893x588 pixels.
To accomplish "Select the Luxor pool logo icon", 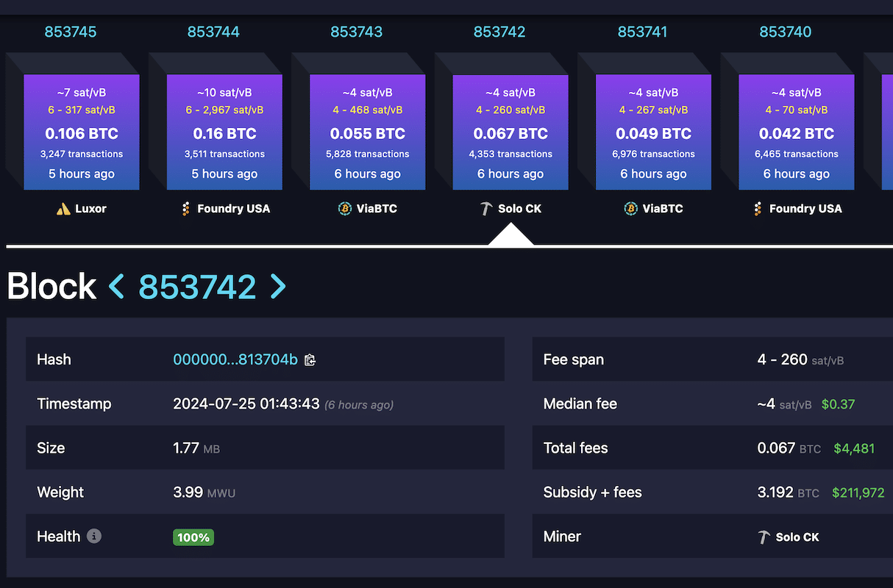I will tap(63, 208).
